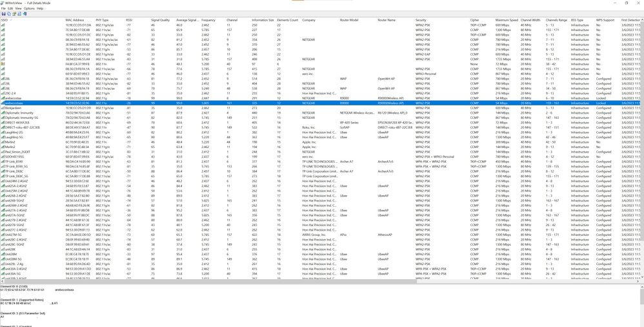The height and width of the screenshot is (327, 644).
Task: Click 'ARRIS Group, Inc.' company cell
Action: [x=314, y=235]
